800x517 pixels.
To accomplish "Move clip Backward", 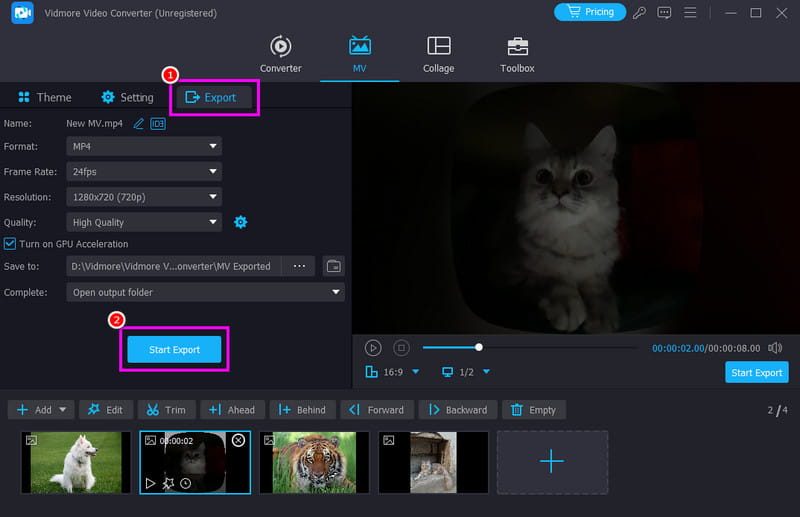I will [458, 410].
